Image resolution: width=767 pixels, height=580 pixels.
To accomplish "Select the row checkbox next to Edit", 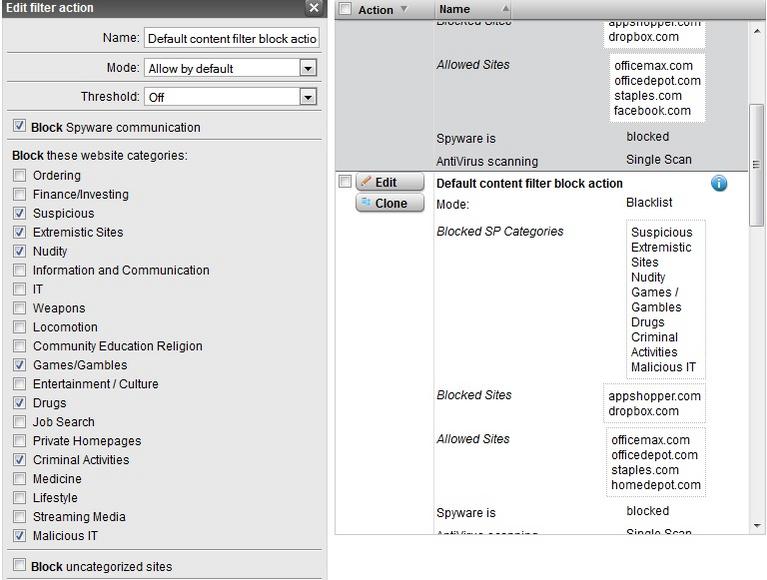I will click(345, 182).
